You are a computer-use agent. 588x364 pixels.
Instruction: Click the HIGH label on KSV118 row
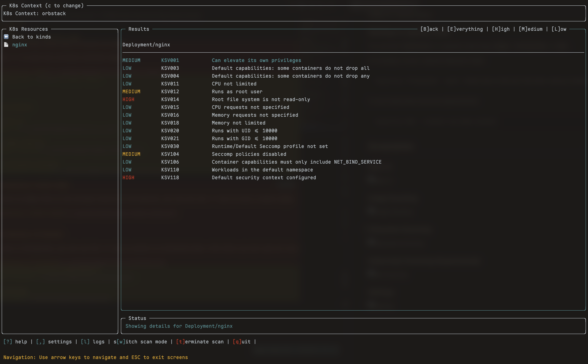point(128,178)
